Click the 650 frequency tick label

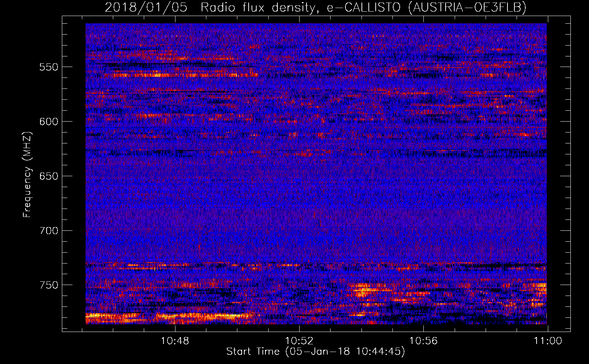[49, 176]
